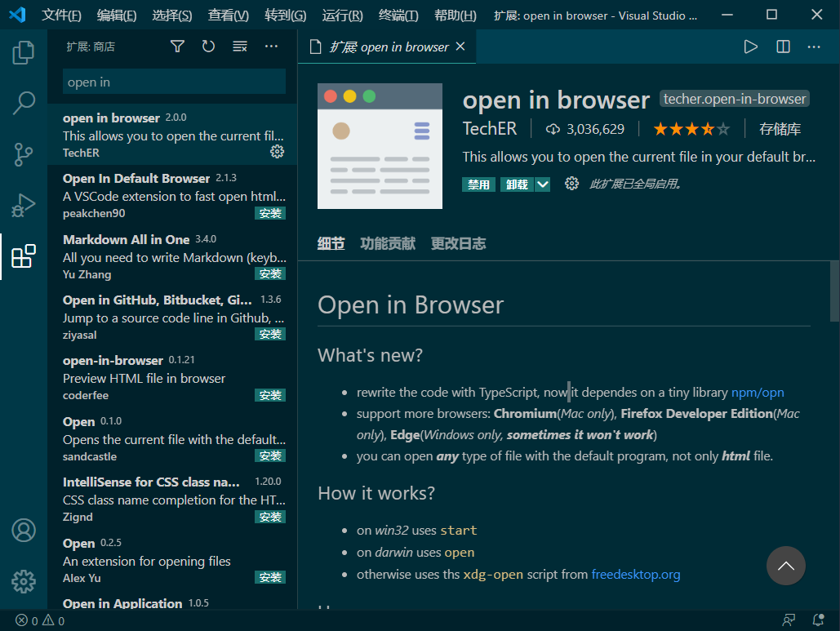Screen dimensions: 840x631
Task: Click the 禁用 disable button
Action: (x=478, y=184)
